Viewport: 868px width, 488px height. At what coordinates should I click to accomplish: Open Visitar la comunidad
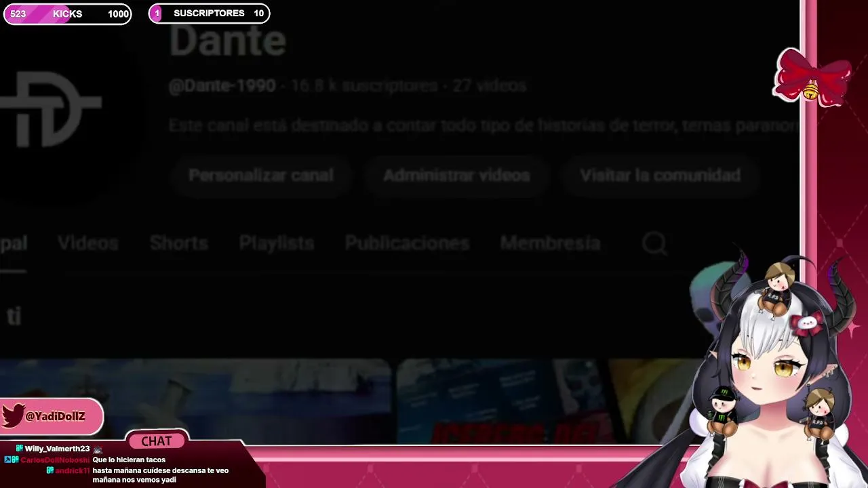(x=660, y=176)
